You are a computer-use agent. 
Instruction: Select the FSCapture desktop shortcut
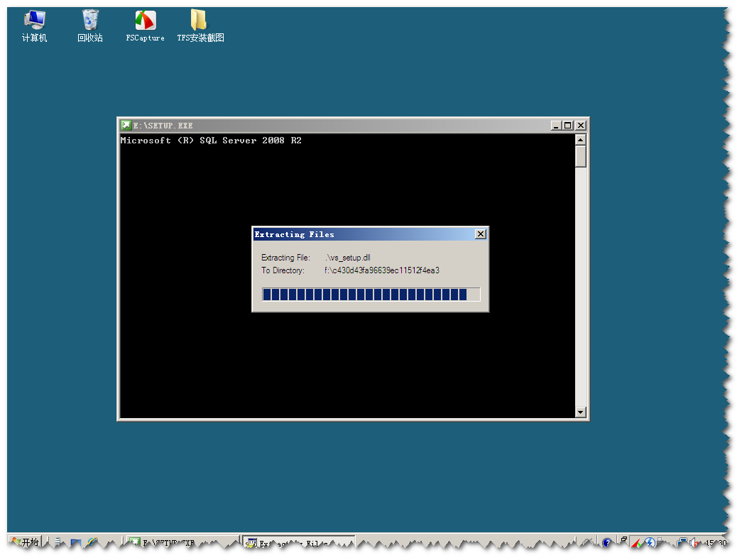146,26
